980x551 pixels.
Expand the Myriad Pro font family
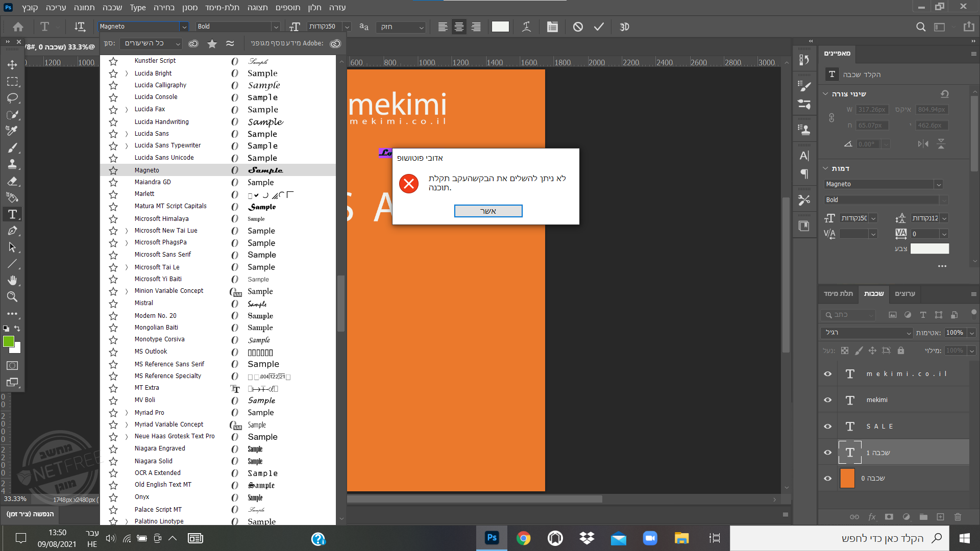coord(127,413)
